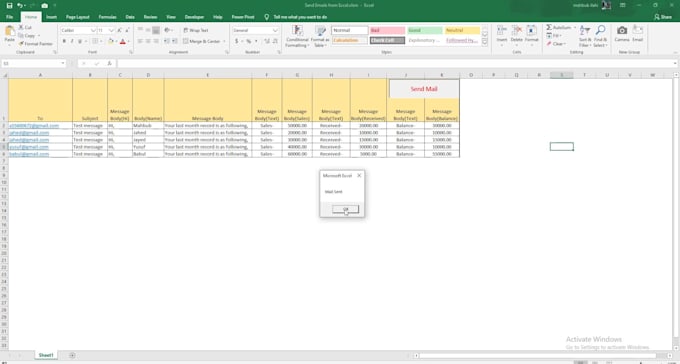Click the Camera icon in Quick Access Toolbar
680x364 pixels.
45,6
